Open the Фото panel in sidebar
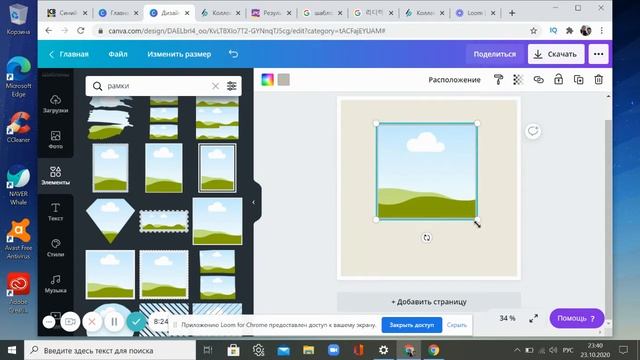 pyautogui.click(x=56, y=139)
